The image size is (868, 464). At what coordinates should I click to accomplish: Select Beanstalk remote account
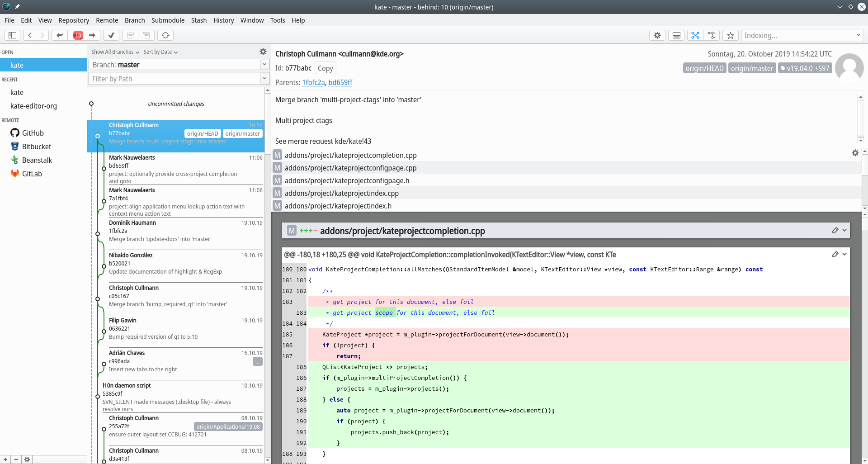click(43, 160)
